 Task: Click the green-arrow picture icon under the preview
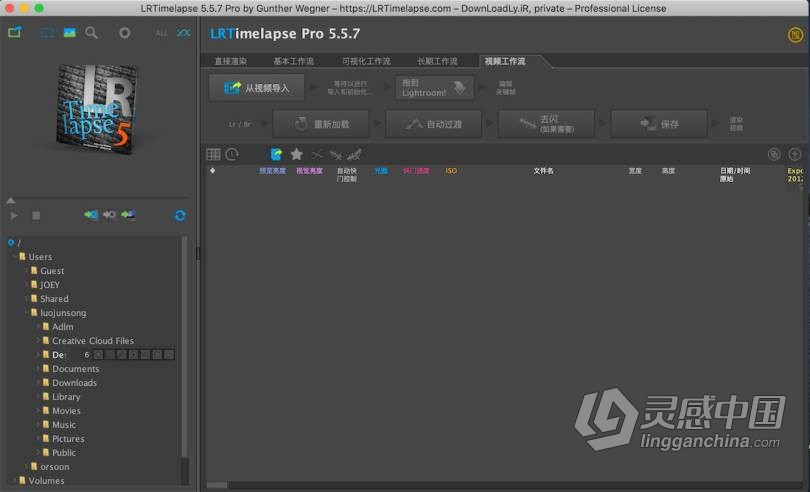click(128, 215)
